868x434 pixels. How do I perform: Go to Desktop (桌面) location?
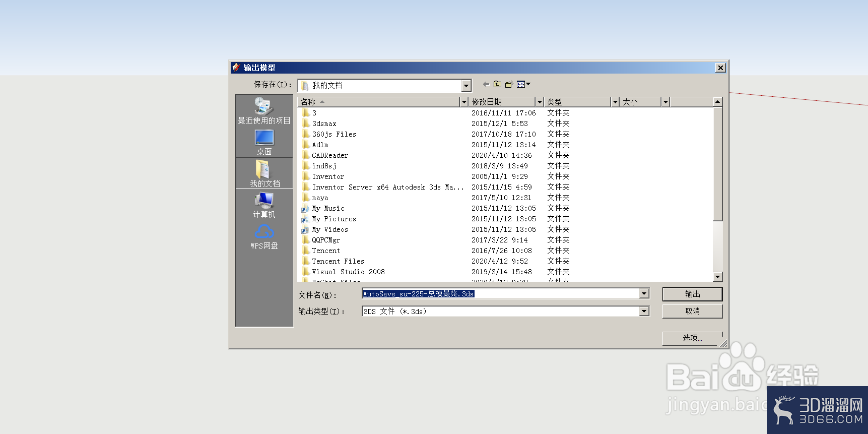click(264, 143)
